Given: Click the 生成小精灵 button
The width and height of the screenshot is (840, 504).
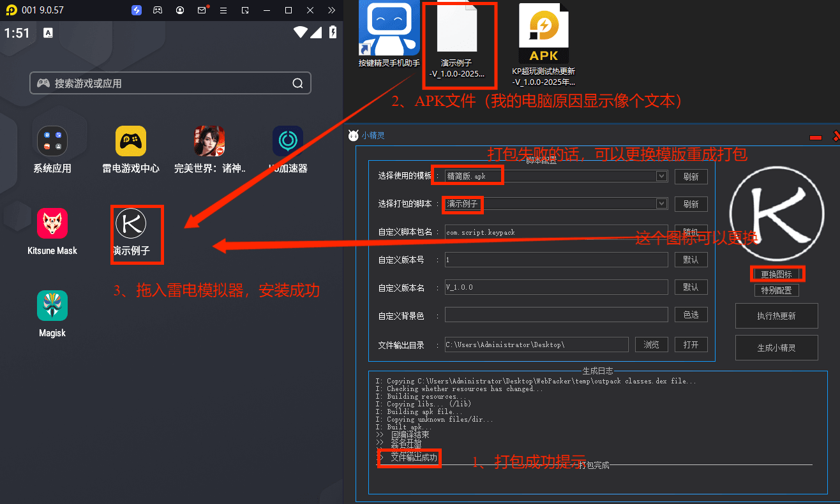Looking at the screenshot, I should pyautogui.click(x=777, y=348).
